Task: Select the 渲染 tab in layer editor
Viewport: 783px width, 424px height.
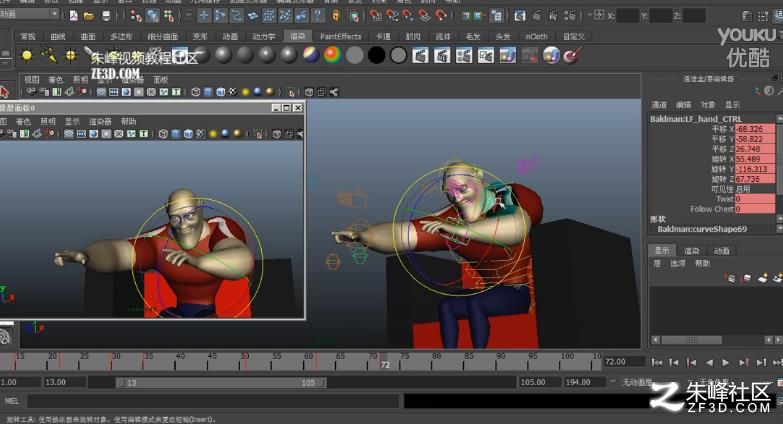Action: pos(692,250)
